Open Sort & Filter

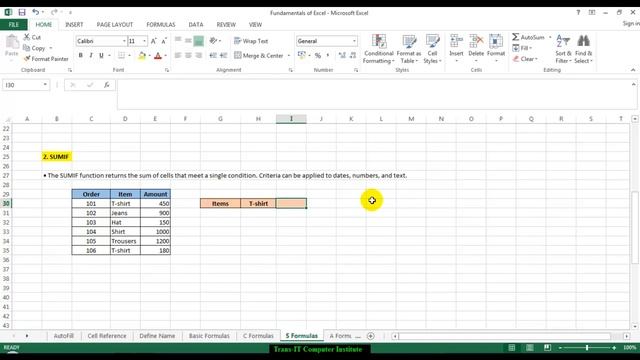(563, 49)
